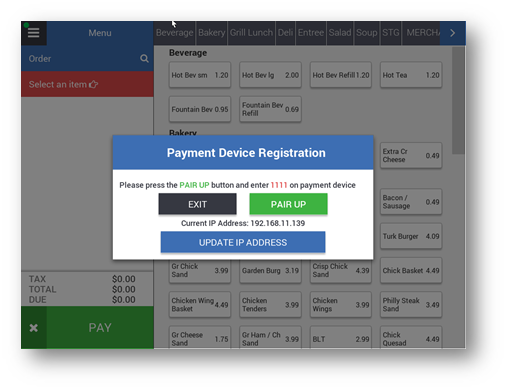The width and height of the screenshot is (508, 391).
Task: Add Crisp Chick Sand 4.39 item
Action: click(341, 271)
